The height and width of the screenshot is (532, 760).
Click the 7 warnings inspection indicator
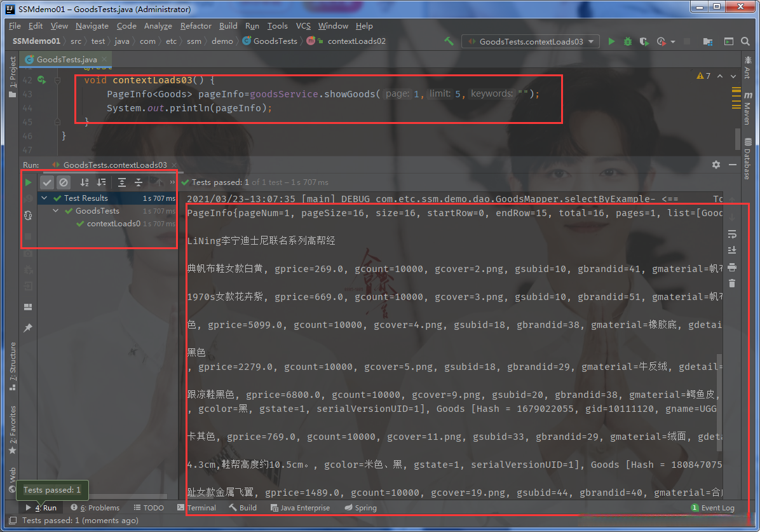[703, 76]
